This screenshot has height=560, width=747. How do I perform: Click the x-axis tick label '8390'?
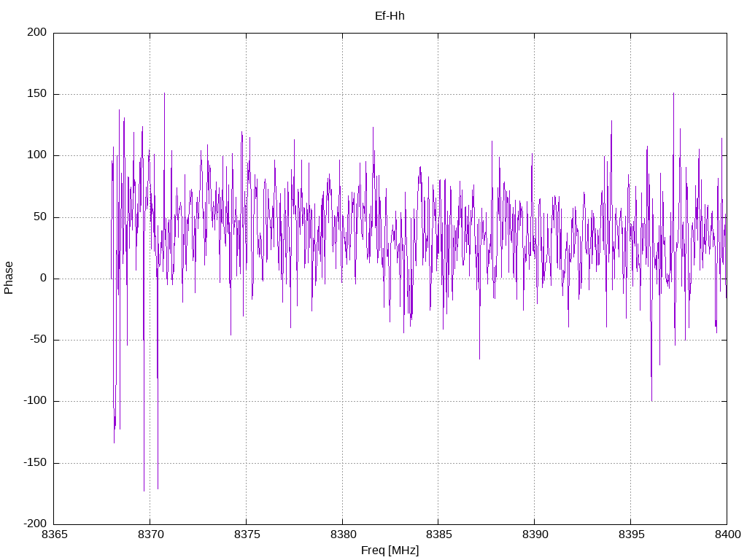tap(535, 534)
